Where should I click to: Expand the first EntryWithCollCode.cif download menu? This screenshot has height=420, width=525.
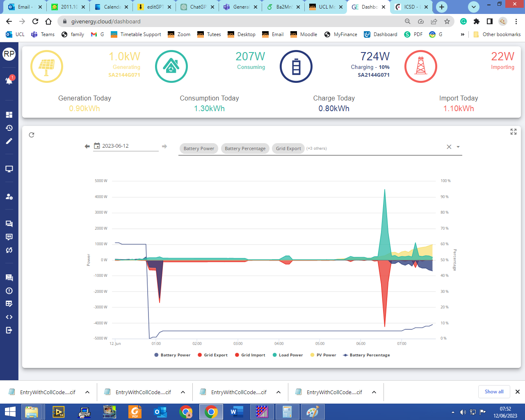87,392
